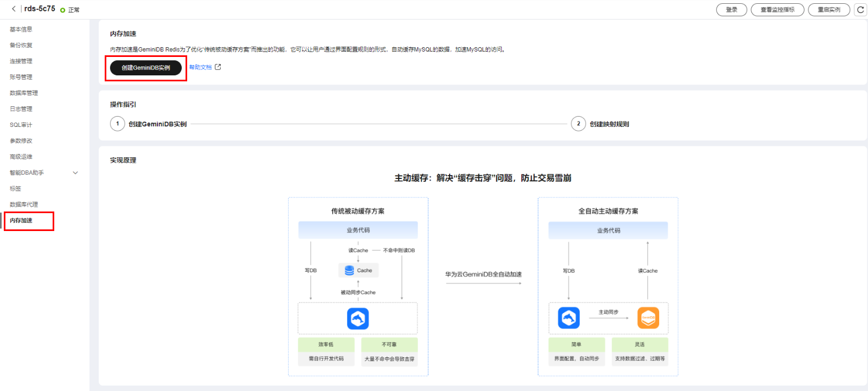Go to 连接管理
868x391 pixels.
tap(21, 61)
